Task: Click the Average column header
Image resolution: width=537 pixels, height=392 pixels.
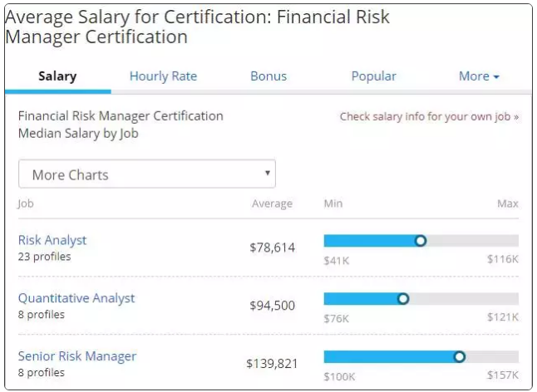Action: (x=272, y=203)
